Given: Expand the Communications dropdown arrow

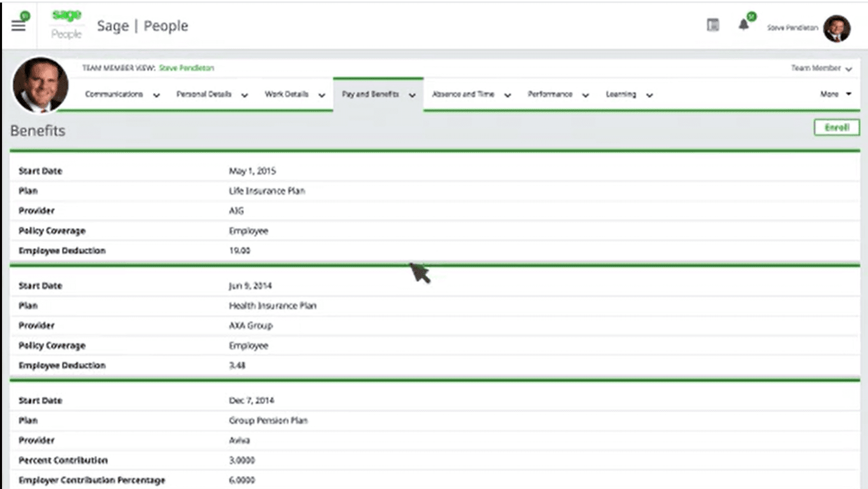Looking at the screenshot, I should pyautogui.click(x=156, y=95).
